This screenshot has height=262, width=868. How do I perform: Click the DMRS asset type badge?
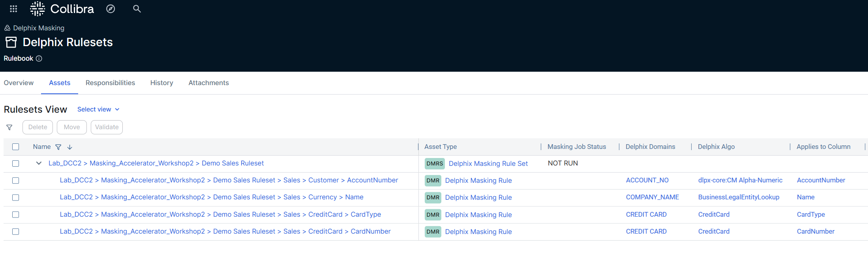coord(435,164)
